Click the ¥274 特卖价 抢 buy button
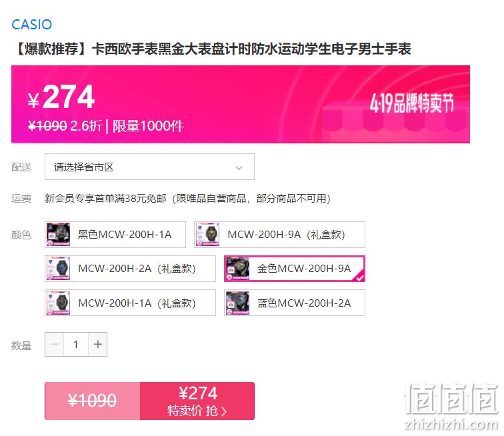Viewport: 504px width, 436px height. coord(197,401)
